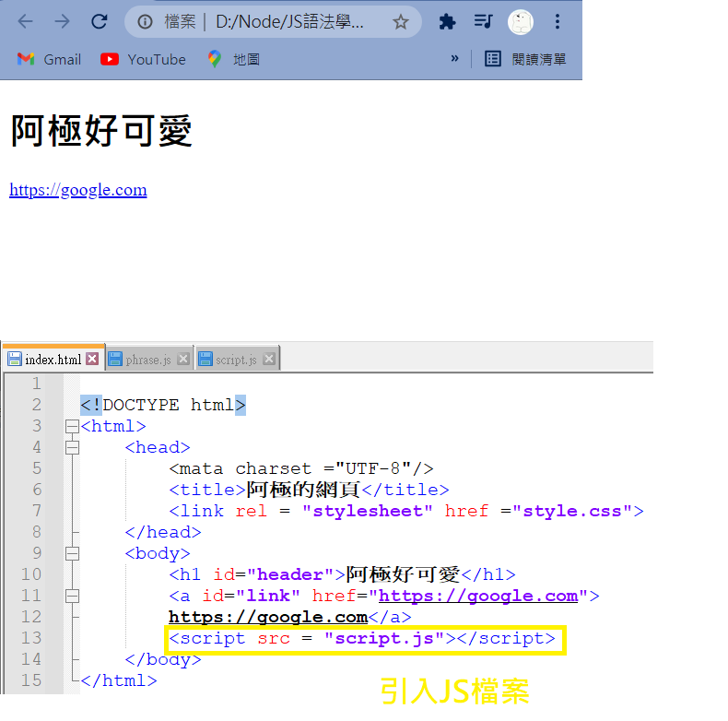Click the save icon on index.html tab

15,359
